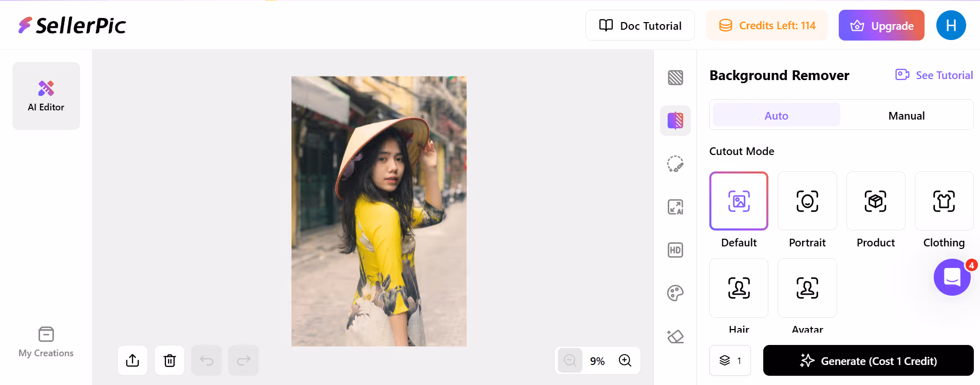
Task: Choose Portrait cutout mode
Action: pyautogui.click(x=807, y=201)
